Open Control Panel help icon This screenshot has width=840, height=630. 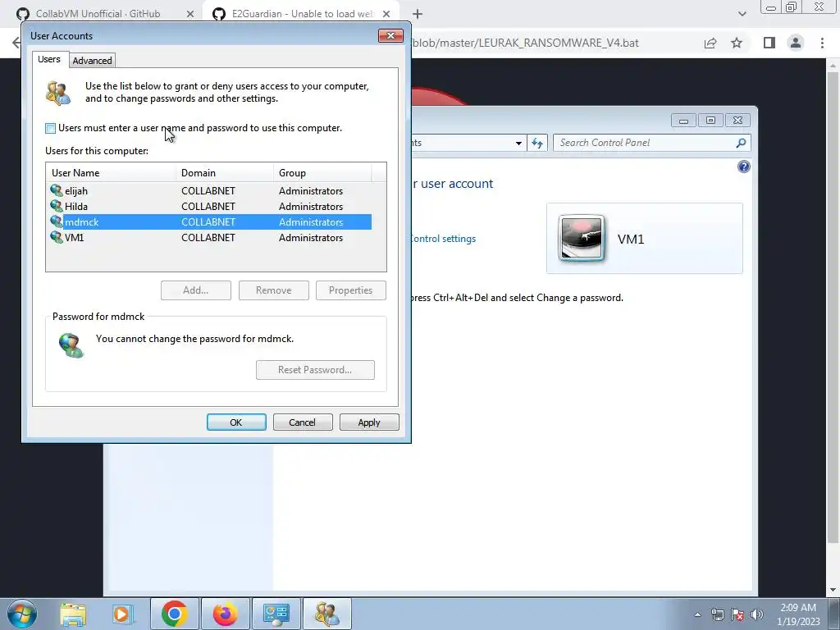pyautogui.click(x=743, y=167)
